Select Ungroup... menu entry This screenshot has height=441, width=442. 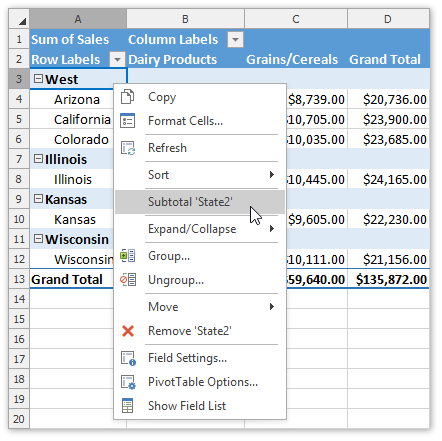coord(199,280)
